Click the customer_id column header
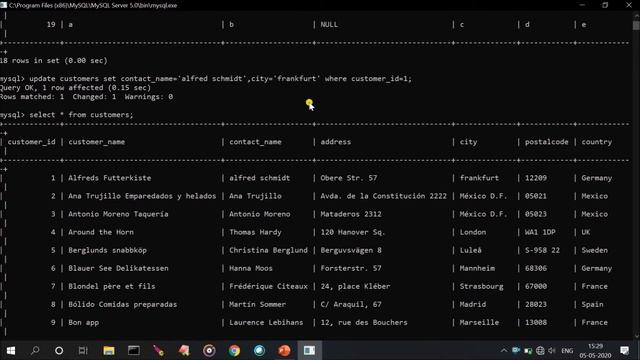Viewport: 640px width, 360px height. click(31, 142)
